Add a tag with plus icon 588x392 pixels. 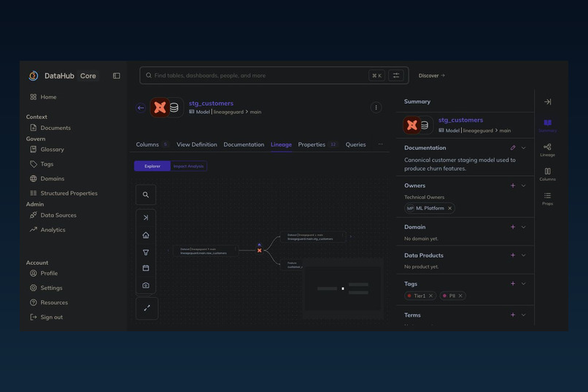tap(513, 283)
